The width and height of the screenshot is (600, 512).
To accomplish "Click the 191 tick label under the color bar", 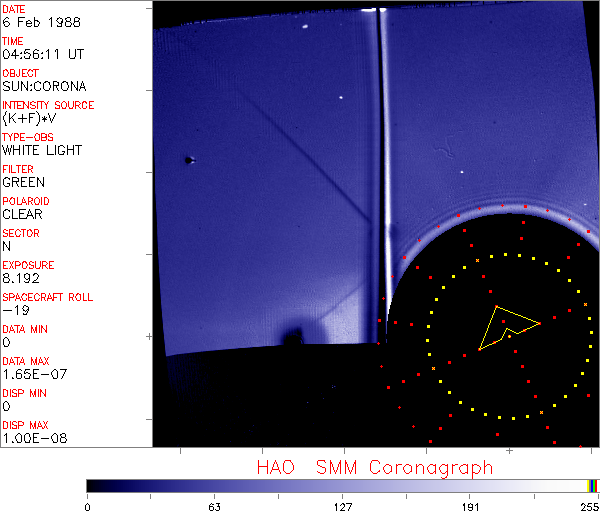I will pos(470,505).
